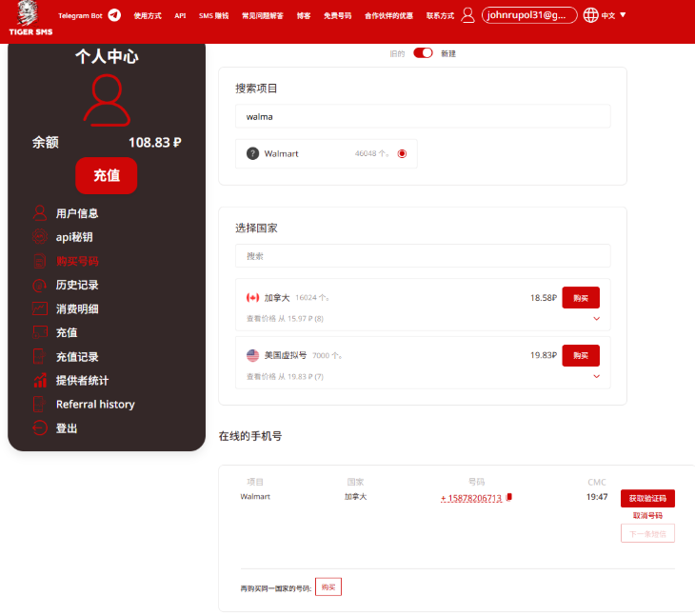Click the large red avatar icon
The height and width of the screenshot is (616, 695).
tap(107, 100)
